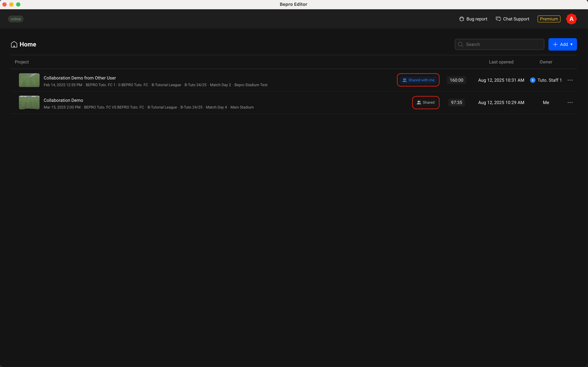
Task: Click the 160:00 duration label
Action: [456, 80]
